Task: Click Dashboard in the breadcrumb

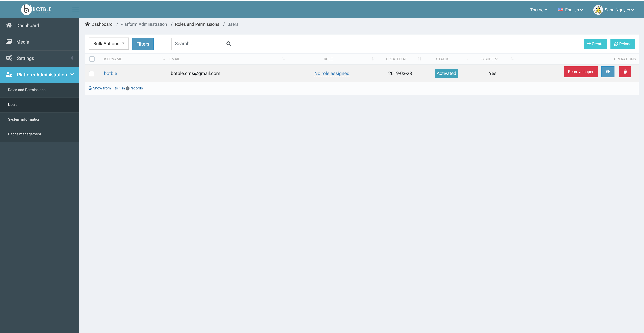Action: click(x=102, y=24)
